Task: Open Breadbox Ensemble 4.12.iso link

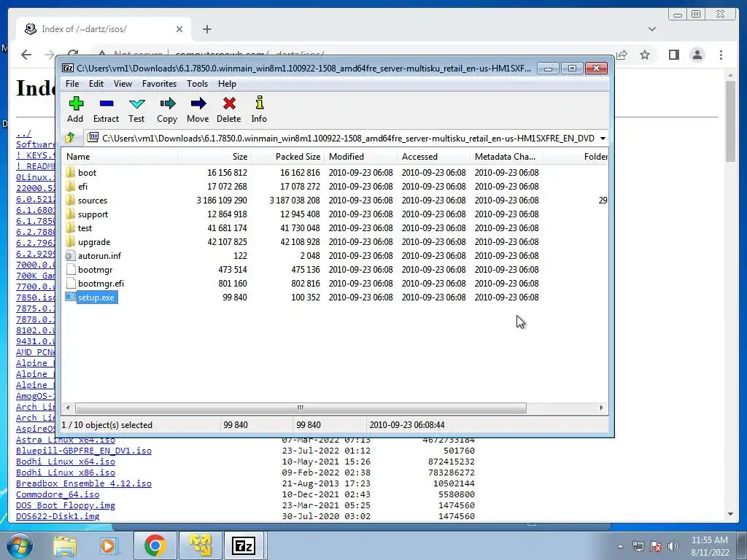Action: point(84,483)
